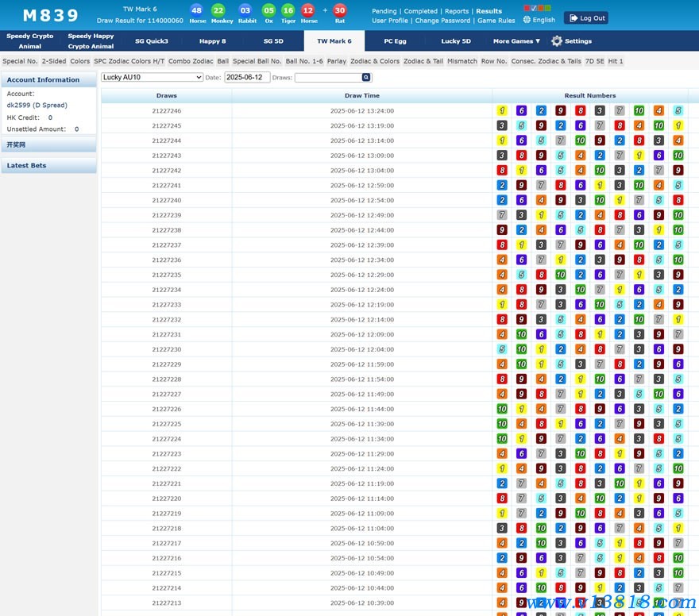Switch to the PC Egg tab

pos(395,41)
